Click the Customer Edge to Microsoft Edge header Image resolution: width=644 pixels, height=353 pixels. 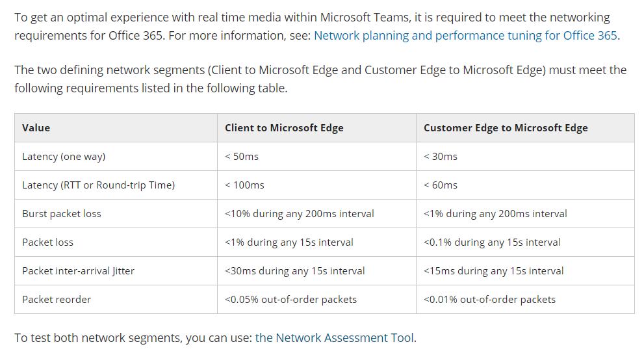tap(505, 128)
